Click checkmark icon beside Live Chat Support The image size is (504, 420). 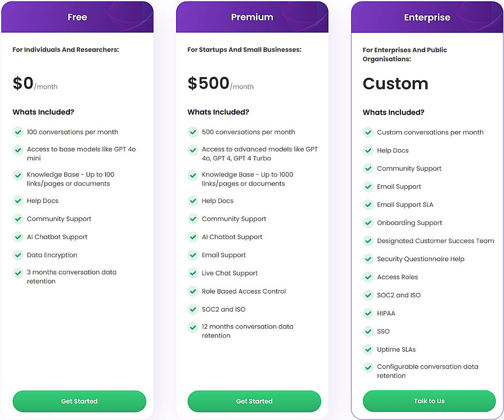click(x=193, y=273)
